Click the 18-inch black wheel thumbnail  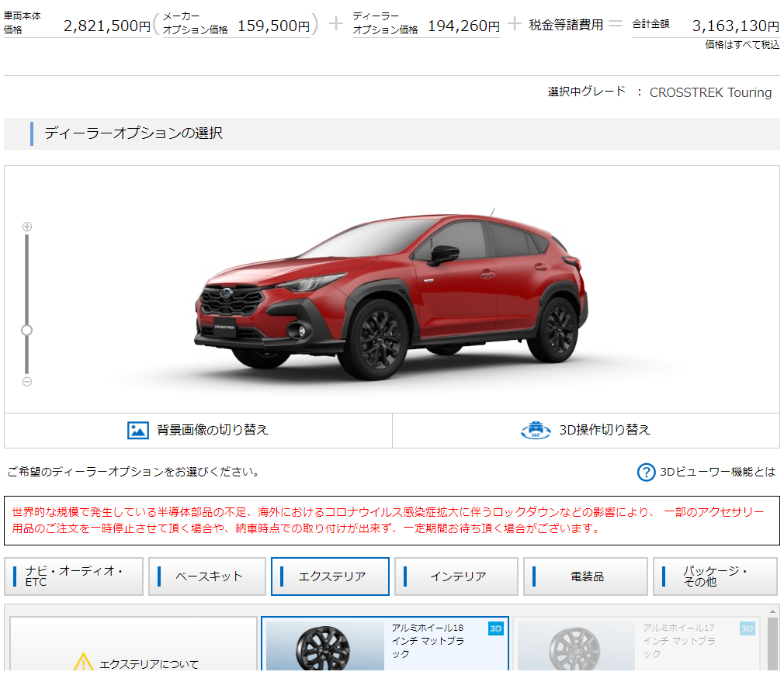coord(325,646)
